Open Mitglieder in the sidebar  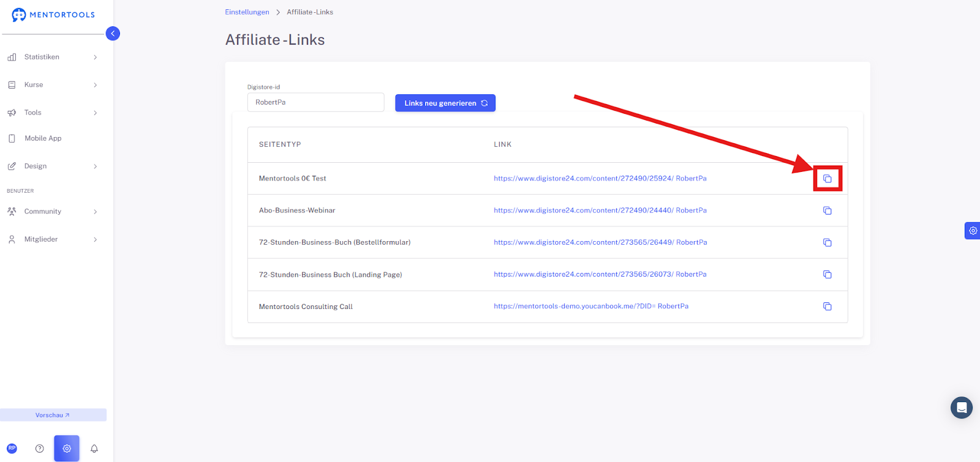click(41, 239)
